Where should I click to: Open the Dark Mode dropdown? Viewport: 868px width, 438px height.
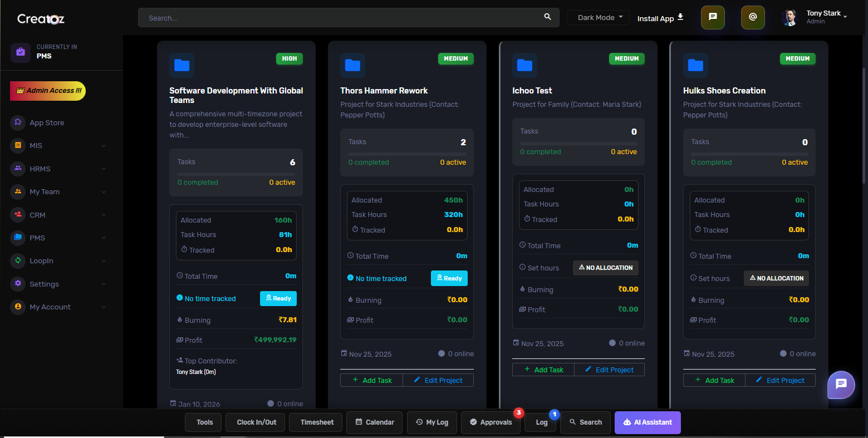[x=598, y=18]
